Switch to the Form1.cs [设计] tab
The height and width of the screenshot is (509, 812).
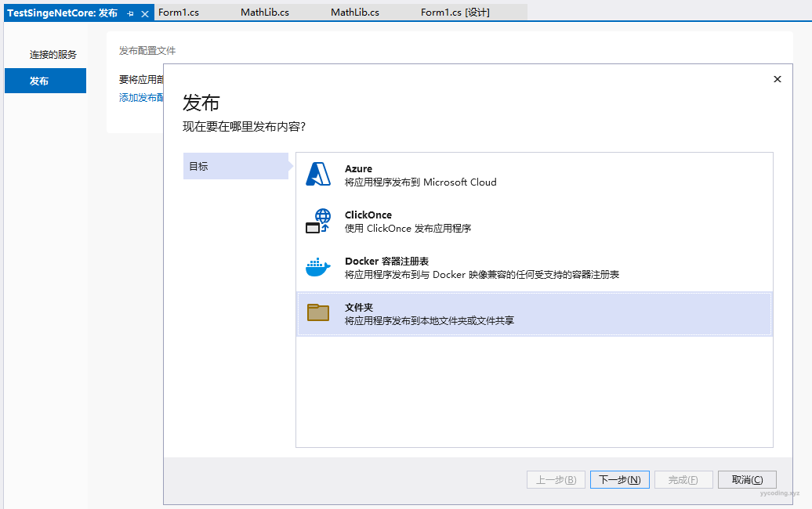coord(455,13)
